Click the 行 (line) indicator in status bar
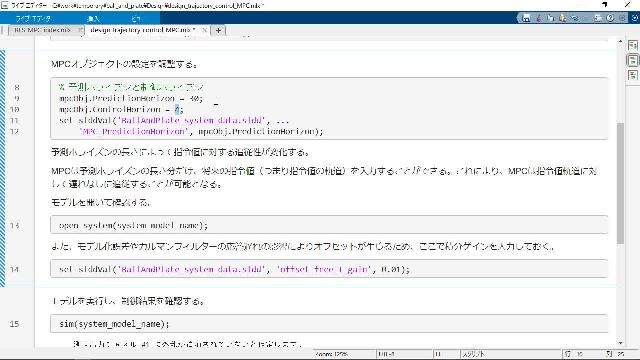Screen dimensions: 640x360 (574, 354)
